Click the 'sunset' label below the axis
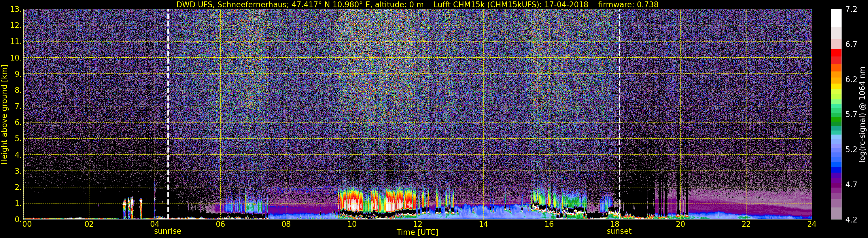Screen dimensions: 868x238 pyautogui.click(x=619, y=231)
